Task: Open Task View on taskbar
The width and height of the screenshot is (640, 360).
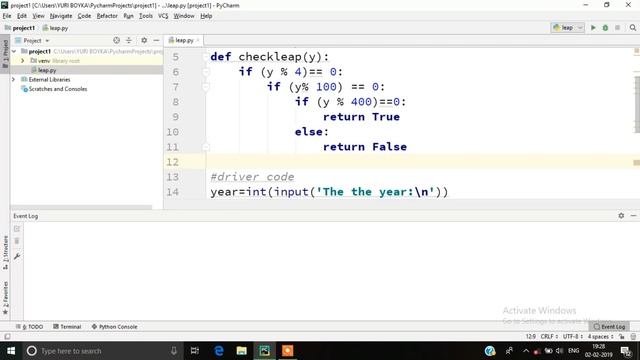Action: coord(195,351)
